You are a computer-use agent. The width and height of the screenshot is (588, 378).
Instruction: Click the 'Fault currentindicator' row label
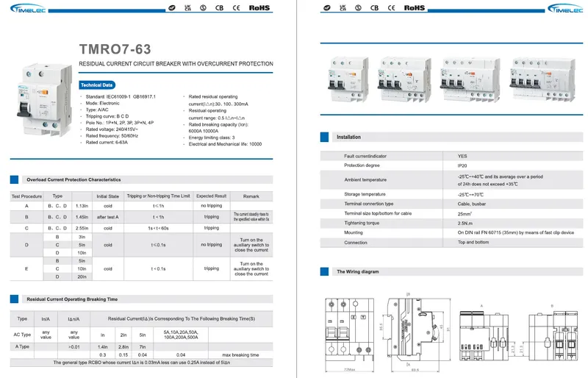click(x=365, y=156)
